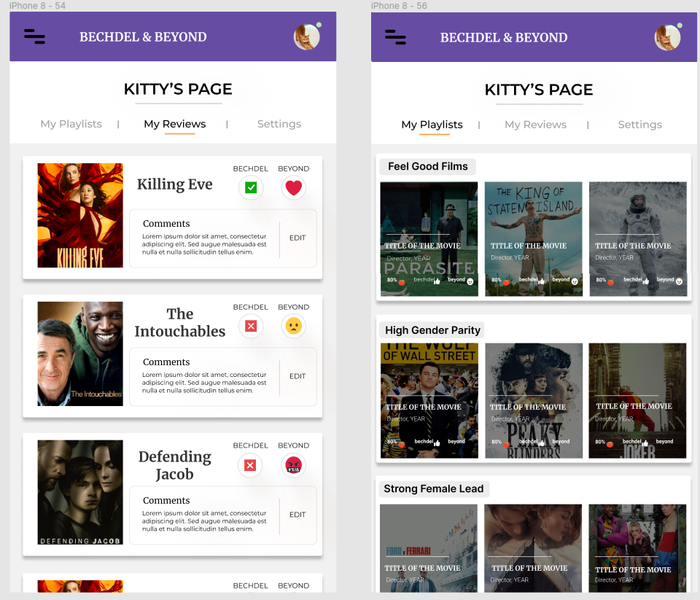This screenshot has height=600, width=700.
Task: Tap tomato score icon on Wolf of Wall Street
Action: point(402,444)
